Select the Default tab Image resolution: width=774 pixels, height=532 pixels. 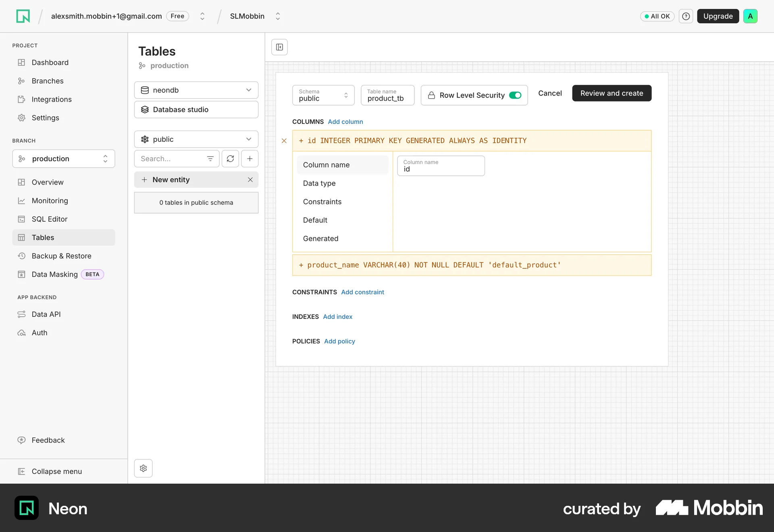click(342, 220)
